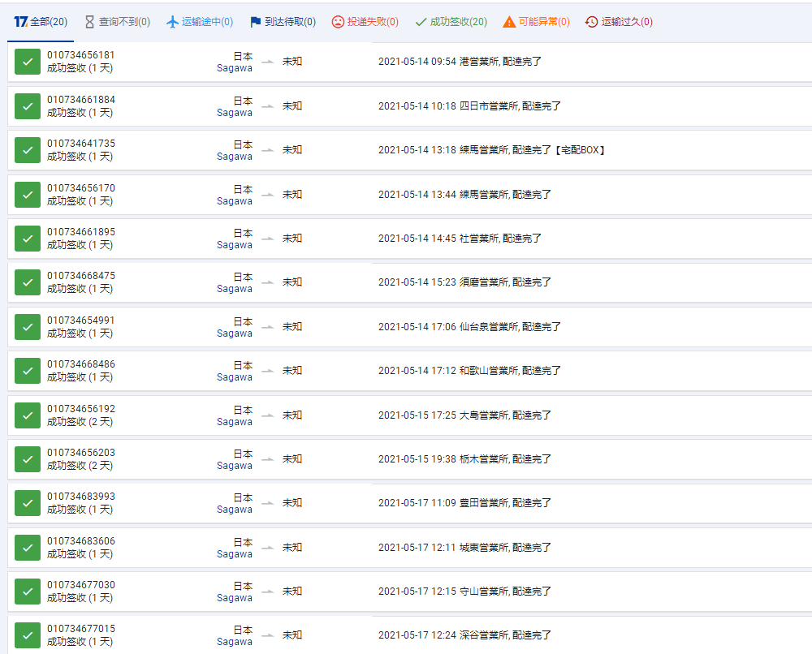Click the flag icon for 到达待取

click(256, 22)
